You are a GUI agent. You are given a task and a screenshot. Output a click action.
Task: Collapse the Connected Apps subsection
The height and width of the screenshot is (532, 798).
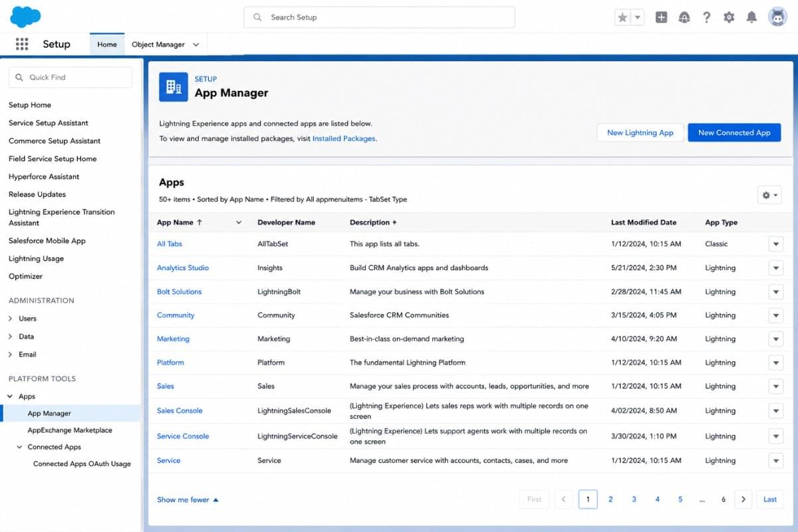(x=19, y=447)
